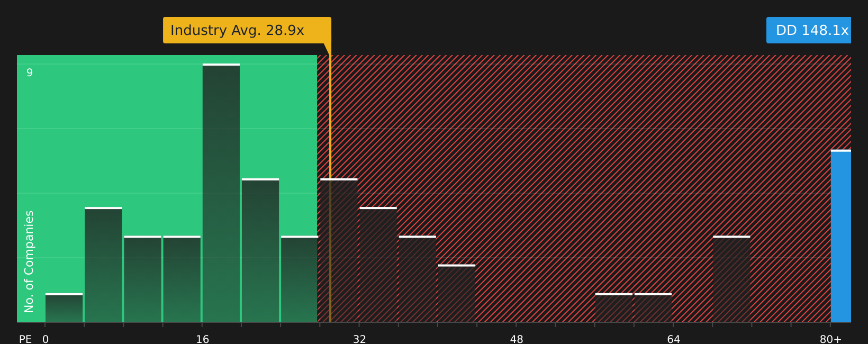Click the x-axis label 64
The width and height of the screenshot is (868, 344).
673,339
